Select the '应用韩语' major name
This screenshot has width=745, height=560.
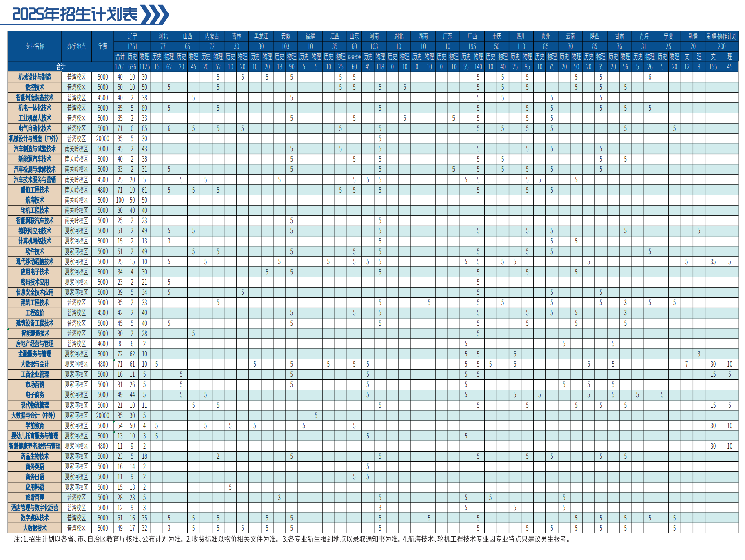35,487
